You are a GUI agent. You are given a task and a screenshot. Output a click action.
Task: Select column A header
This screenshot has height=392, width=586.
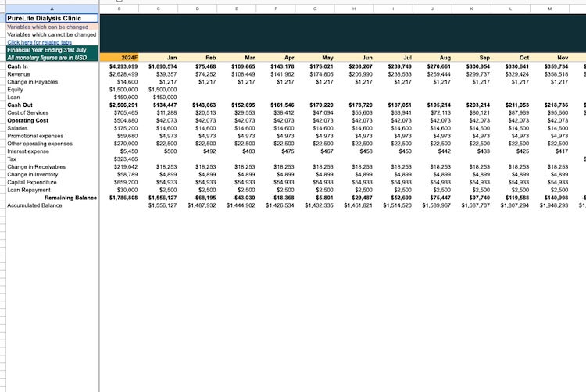[52, 9]
